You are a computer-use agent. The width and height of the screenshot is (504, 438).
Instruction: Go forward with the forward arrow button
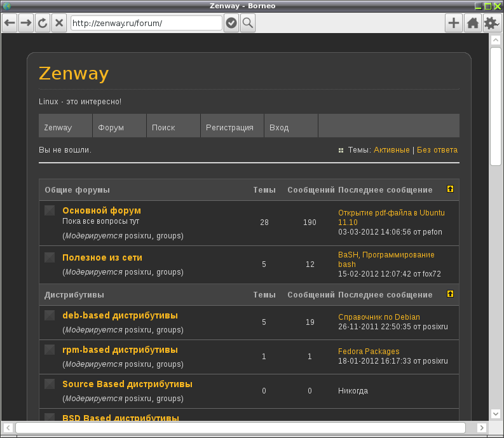pos(26,23)
